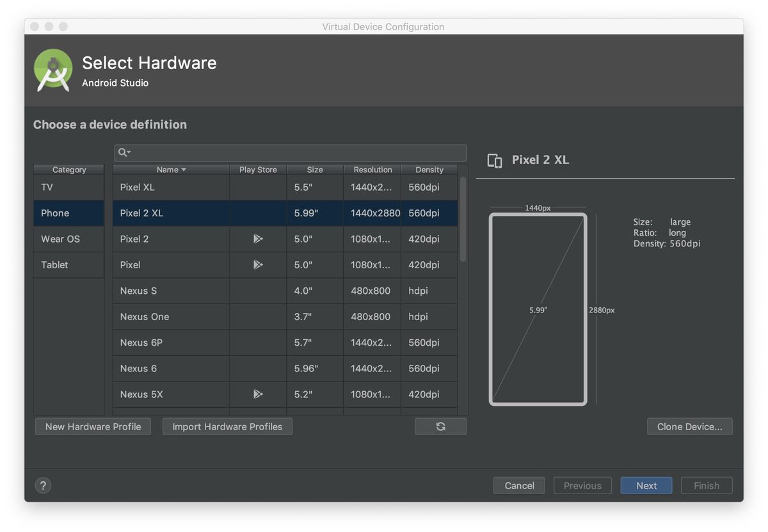
Task: Click the 5.7" size cell
Action: 315,343
